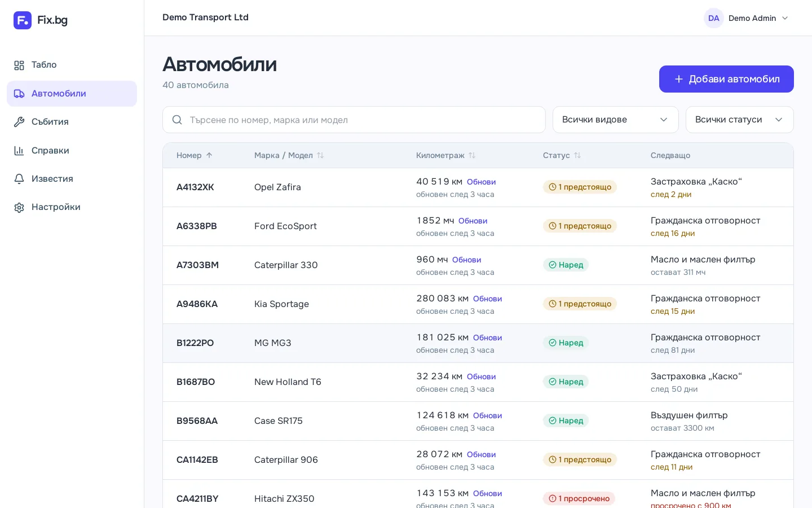Select Настройки in the sidebar
The width and height of the screenshot is (812, 508).
point(72,207)
